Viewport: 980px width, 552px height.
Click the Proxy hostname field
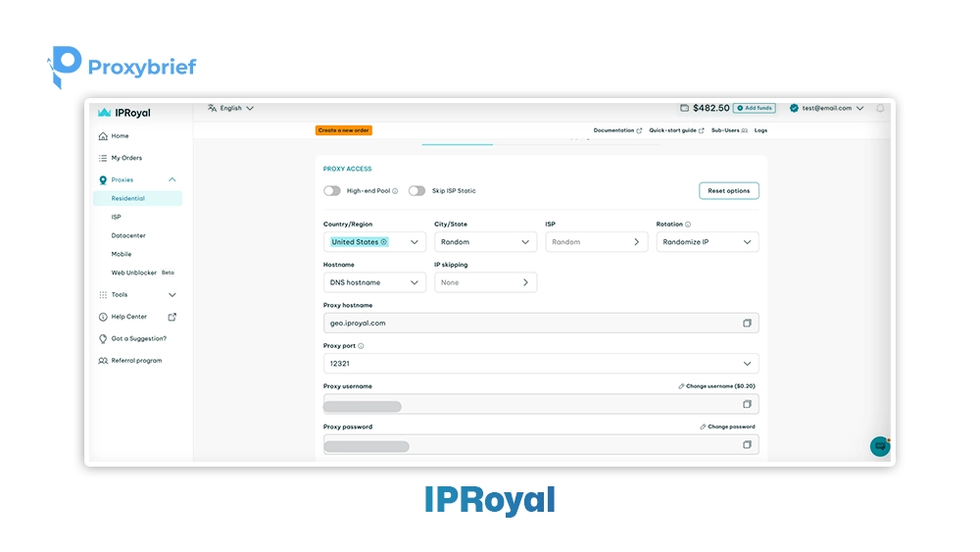point(541,324)
